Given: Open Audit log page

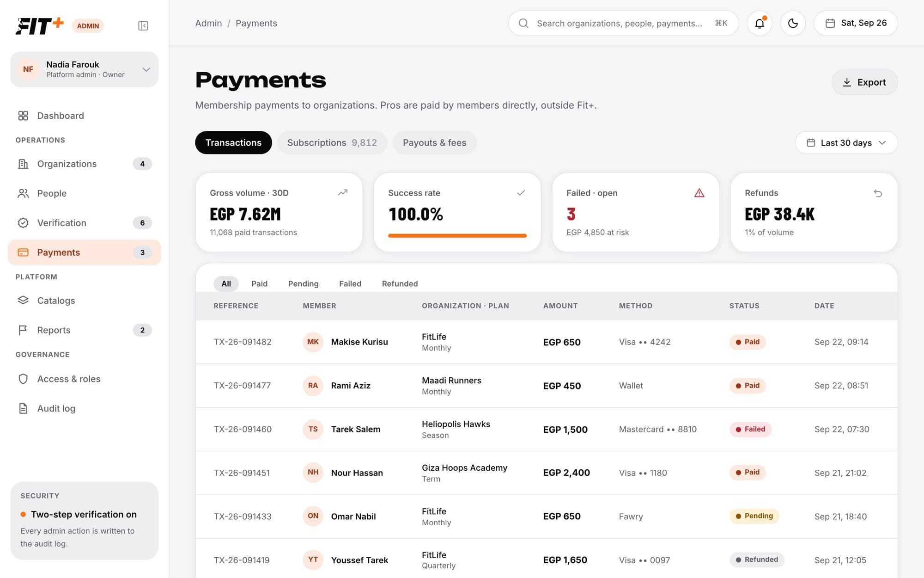Looking at the screenshot, I should (x=85, y=409).
